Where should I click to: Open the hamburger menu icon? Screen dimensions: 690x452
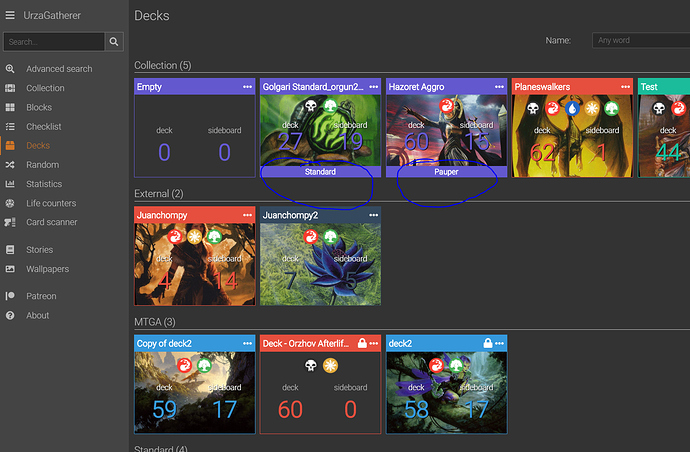10,15
